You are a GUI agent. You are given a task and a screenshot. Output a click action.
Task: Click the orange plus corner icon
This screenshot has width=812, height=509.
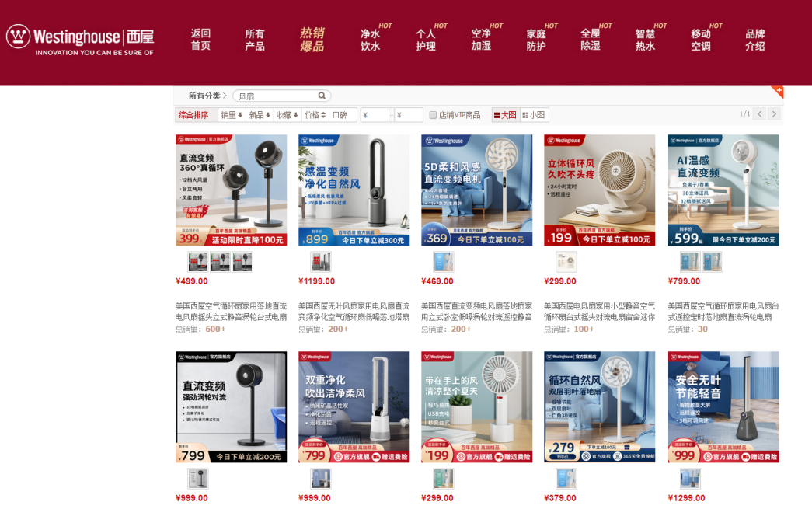(x=778, y=92)
